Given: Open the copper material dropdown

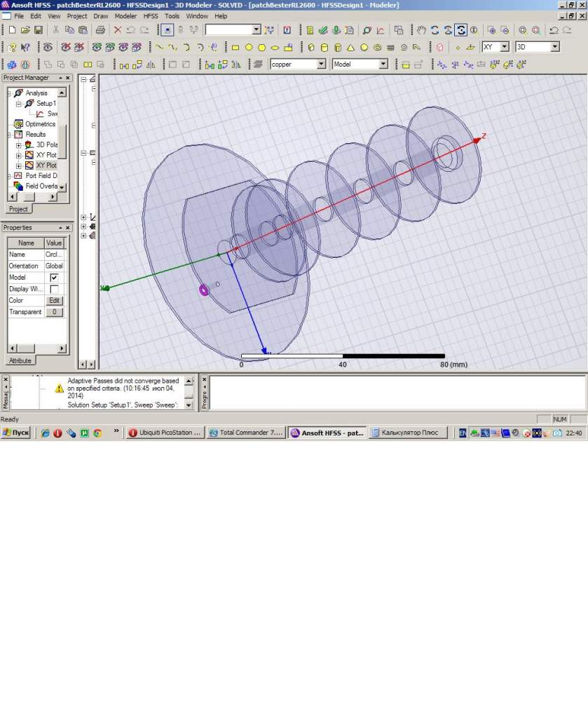Looking at the screenshot, I should pos(322,64).
